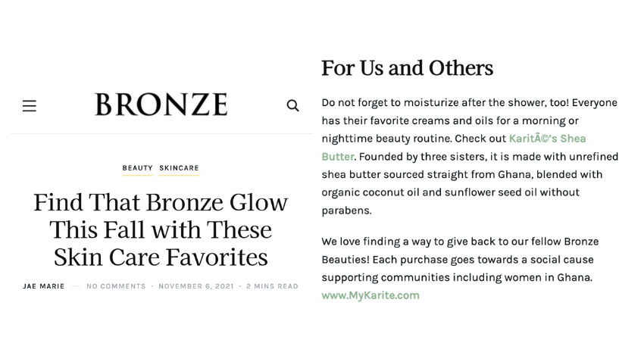The image size is (644, 362).
Task: Click the search magnifier icon
Action: (x=292, y=105)
